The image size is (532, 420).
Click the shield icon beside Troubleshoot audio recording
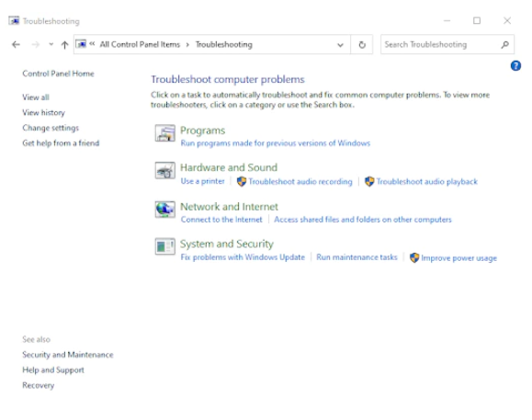pyautogui.click(x=242, y=181)
